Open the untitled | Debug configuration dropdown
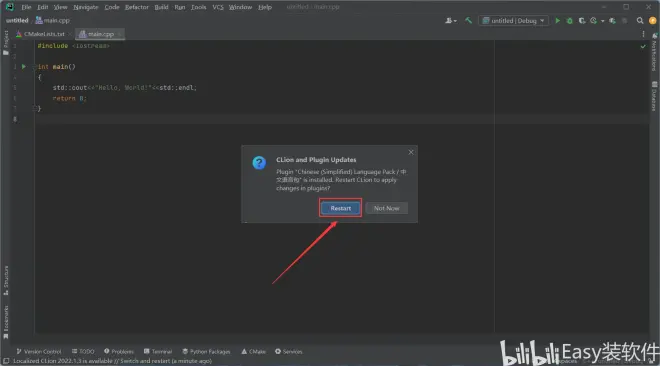660x366 pixels. coord(514,21)
